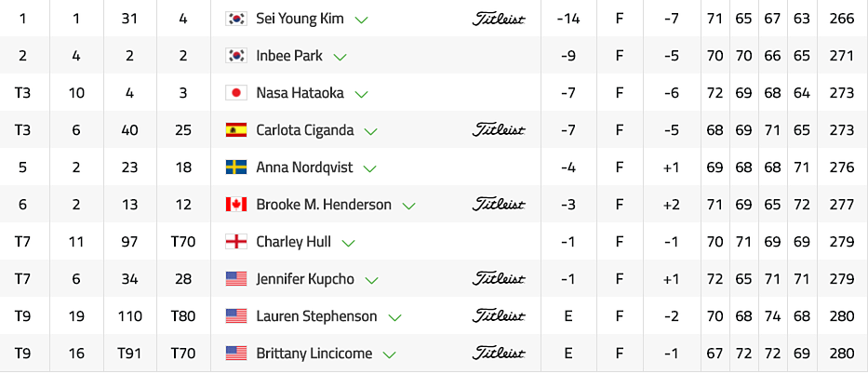The image size is (868, 374).
Task: Open Carlota Ciganda's player name link
Action: [x=306, y=130]
